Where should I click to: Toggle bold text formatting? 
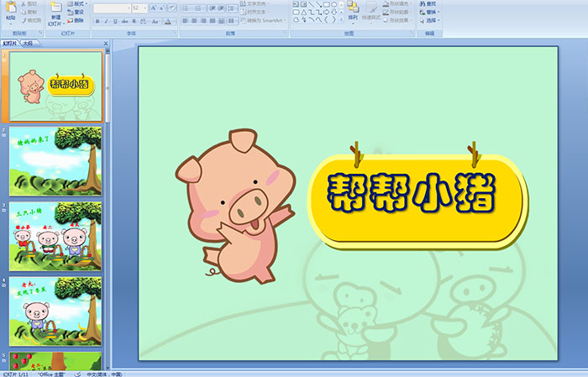[x=96, y=21]
